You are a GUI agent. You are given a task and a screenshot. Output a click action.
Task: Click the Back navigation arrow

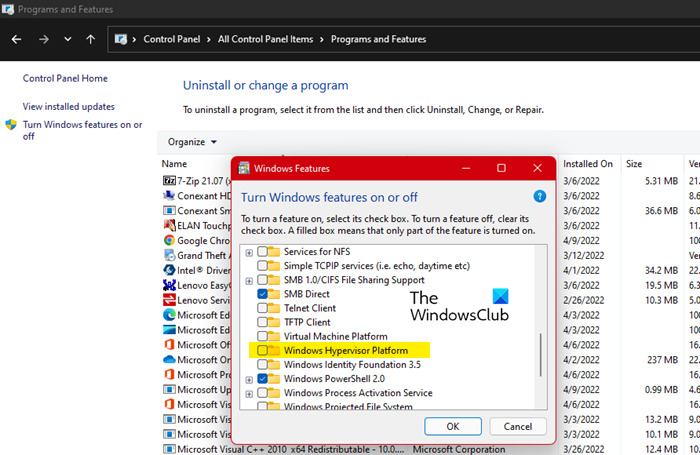pyautogui.click(x=17, y=39)
